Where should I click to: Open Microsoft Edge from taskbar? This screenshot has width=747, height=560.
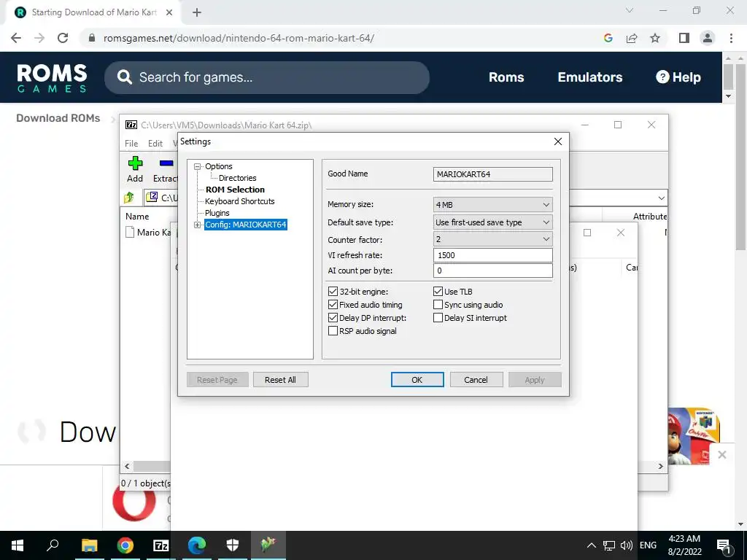[197, 545]
